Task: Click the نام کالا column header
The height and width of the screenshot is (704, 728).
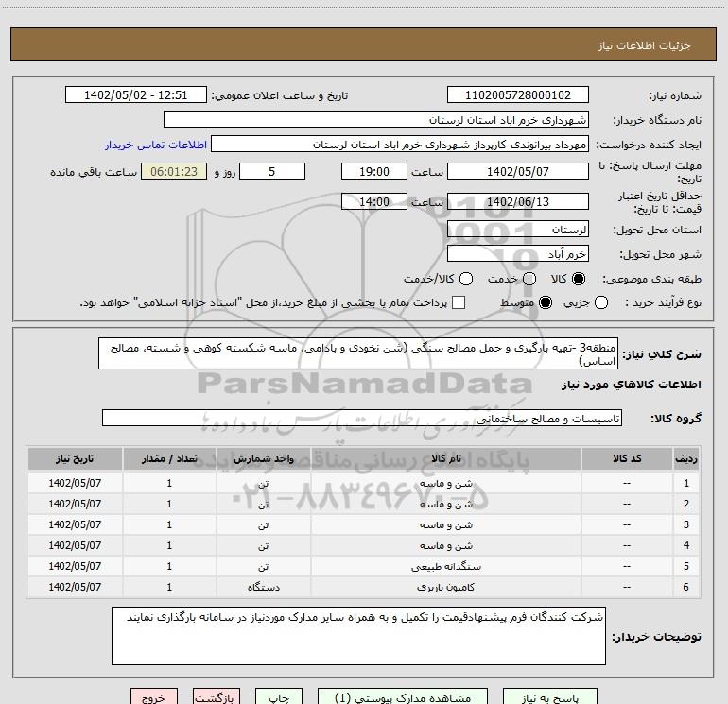Action: tap(445, 458)
